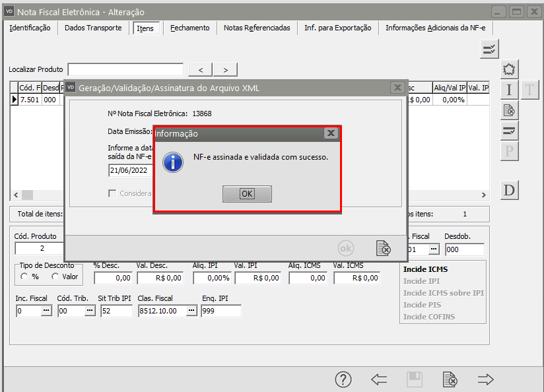This screenshot has width=544, height=392.
Task: Advance with the right arrow icon
Action: [x=485, y=379]
